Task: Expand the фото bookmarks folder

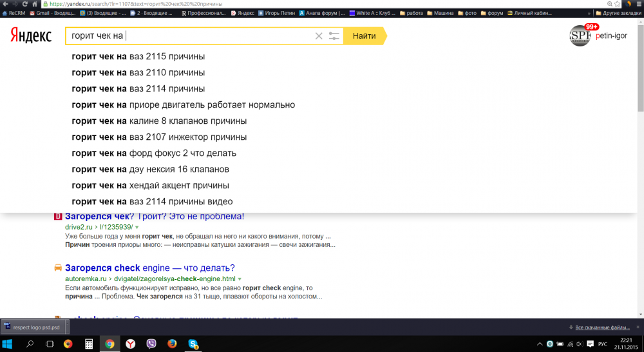Action: (468, 13)
